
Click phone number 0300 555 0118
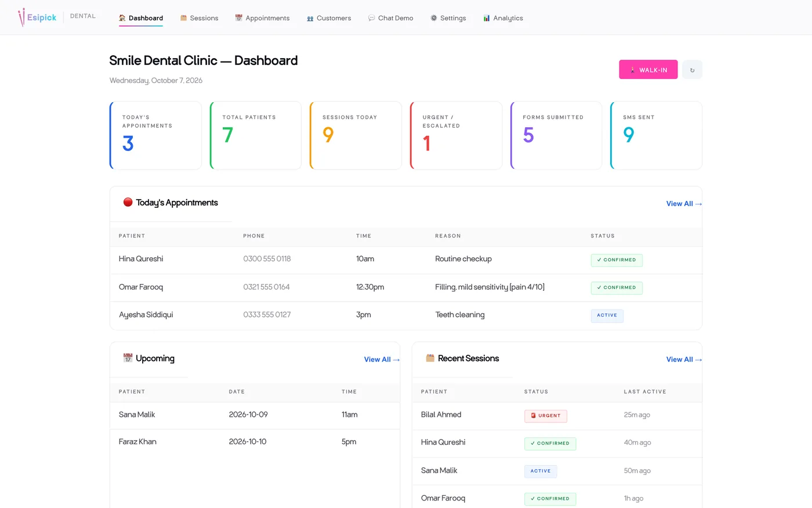[267, 259]
